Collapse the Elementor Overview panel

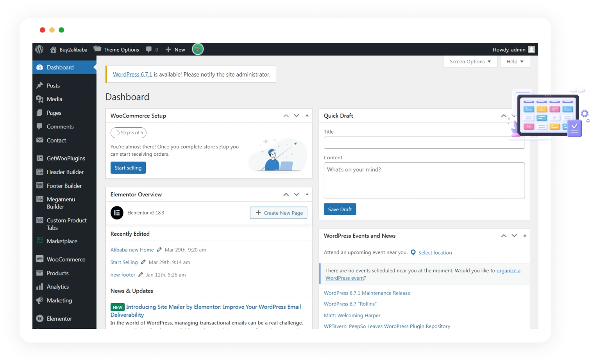point(307,194)
